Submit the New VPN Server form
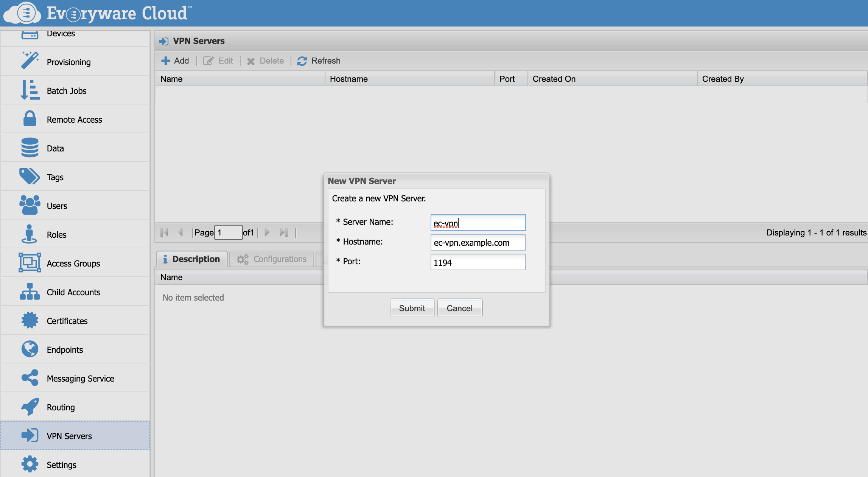The image size is (868, 477). [412, 308]
